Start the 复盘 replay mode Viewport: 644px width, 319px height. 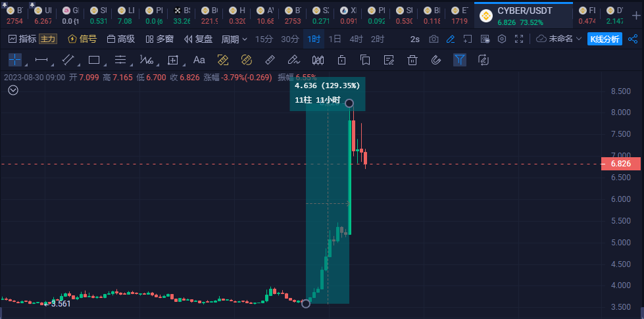[199, 39]
